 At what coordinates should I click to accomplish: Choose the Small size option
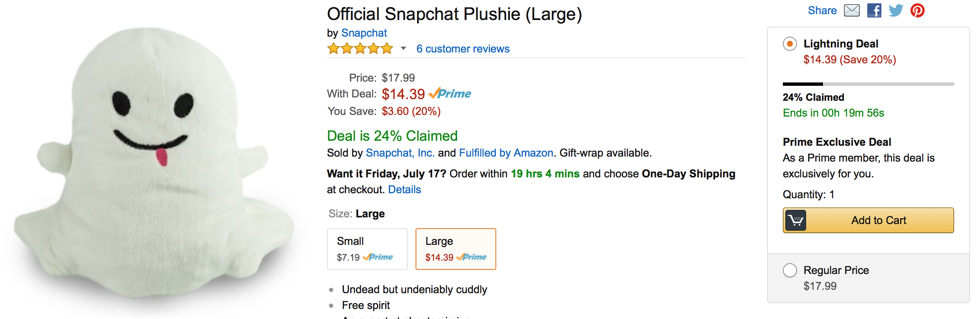coord(367,249)
